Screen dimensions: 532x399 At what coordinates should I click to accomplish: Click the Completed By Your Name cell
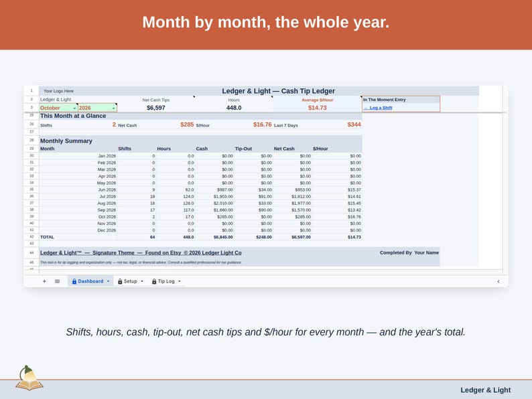click(x=409, y=253)
